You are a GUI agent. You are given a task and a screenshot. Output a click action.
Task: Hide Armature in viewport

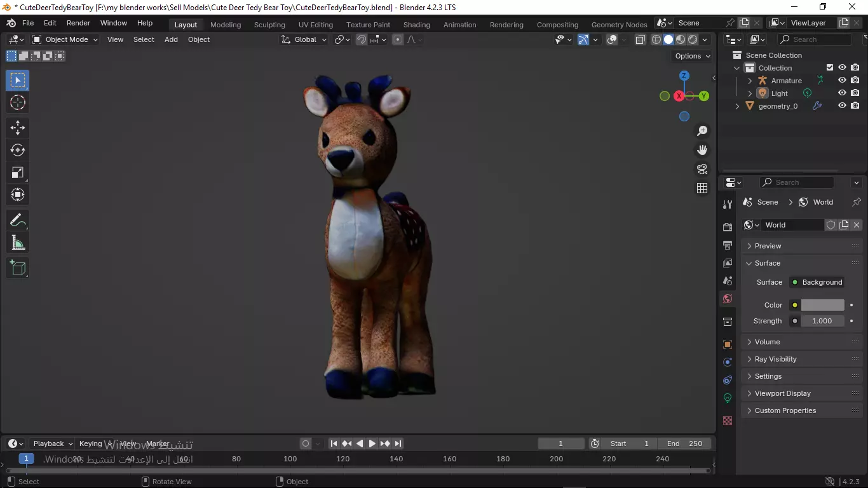coord(842,81)
